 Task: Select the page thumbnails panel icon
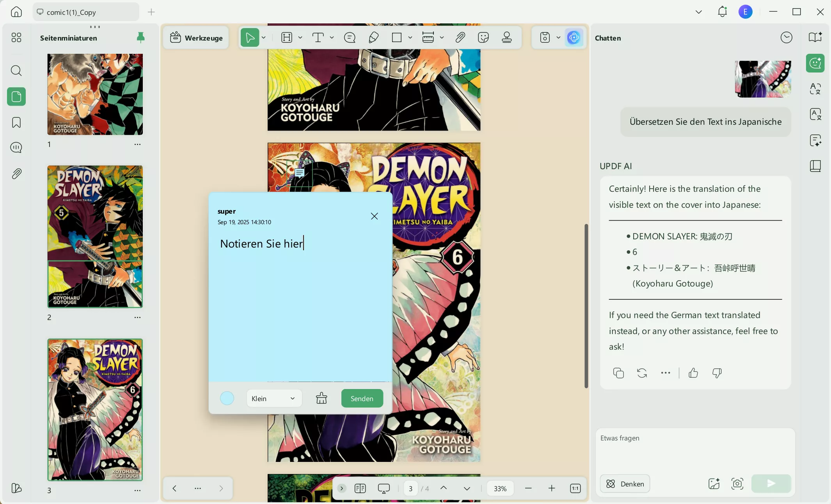[16, 96]
